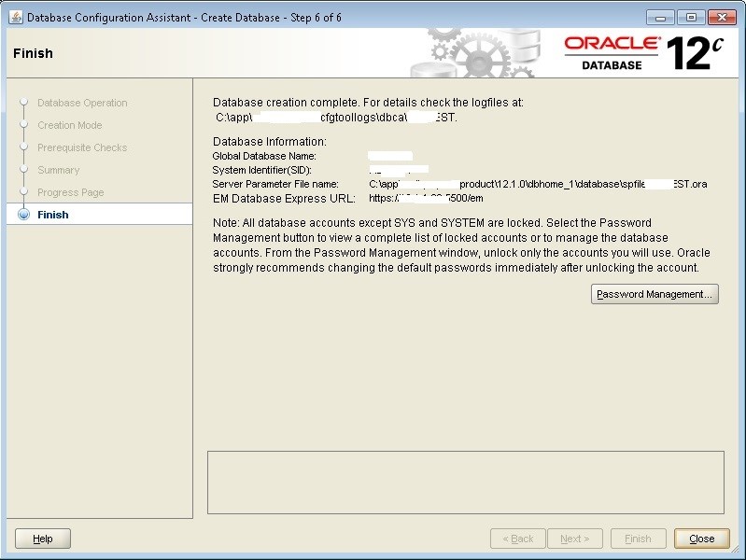Click the 'System Identifier(SID):' label
This screenshot has width=746, height=560.
click(x=261, y=170)
